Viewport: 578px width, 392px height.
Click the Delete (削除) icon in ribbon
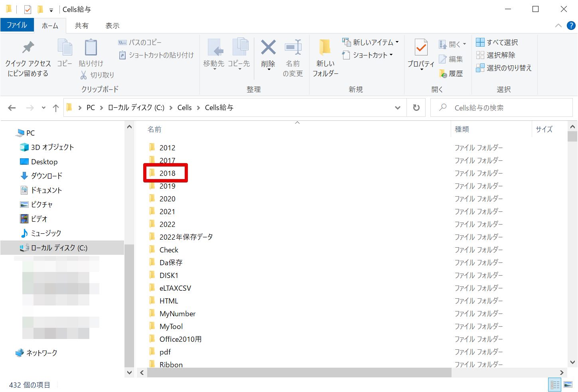point(268,48)
